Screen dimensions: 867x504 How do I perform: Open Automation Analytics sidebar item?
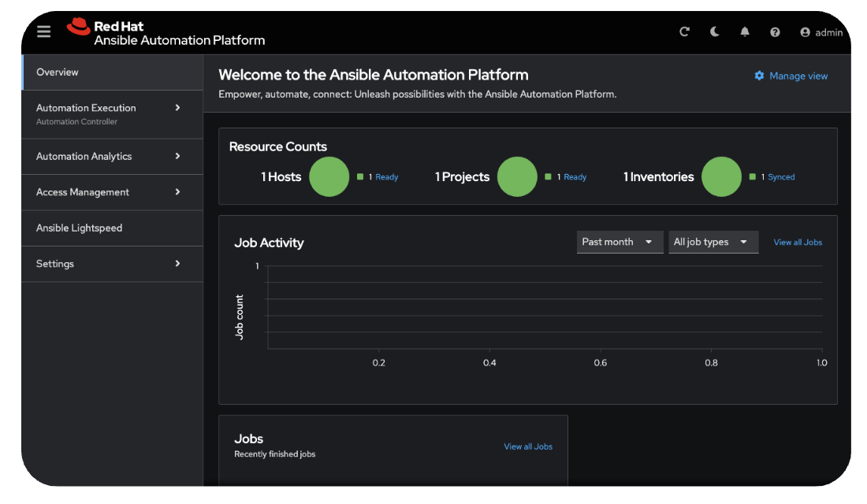coord(112,157)
